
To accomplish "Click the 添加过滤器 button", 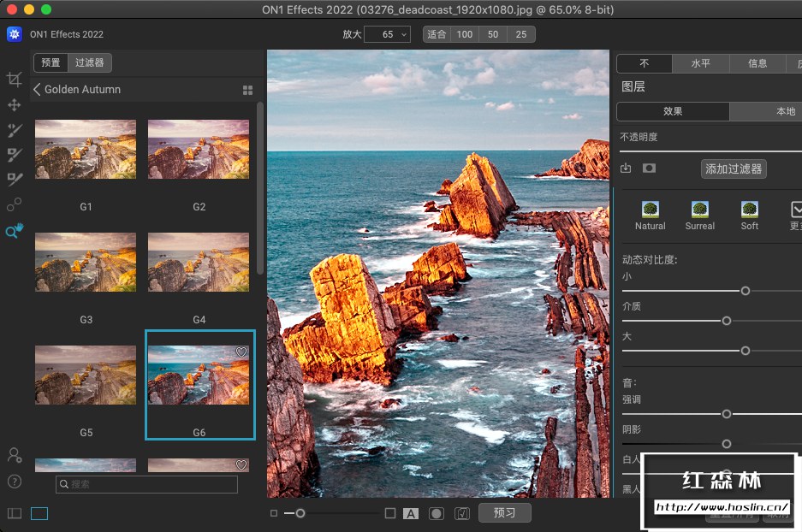I will [x=734, y=168].
